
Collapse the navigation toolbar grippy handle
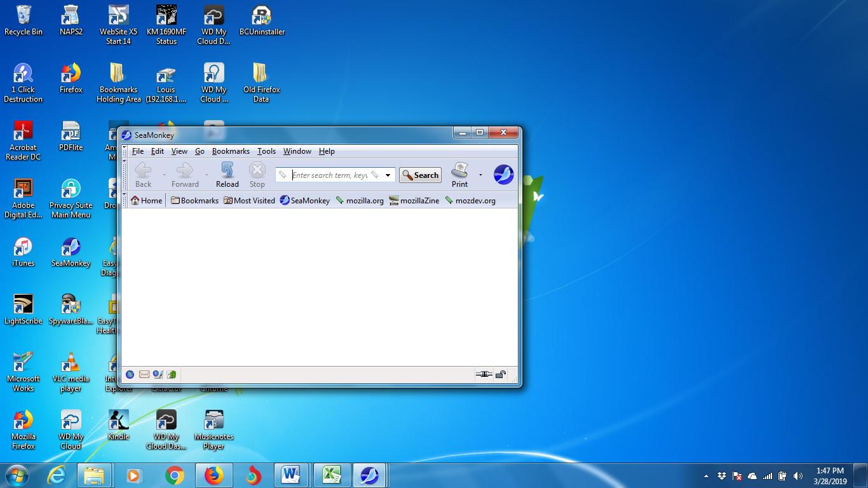(x=125, y=175)
